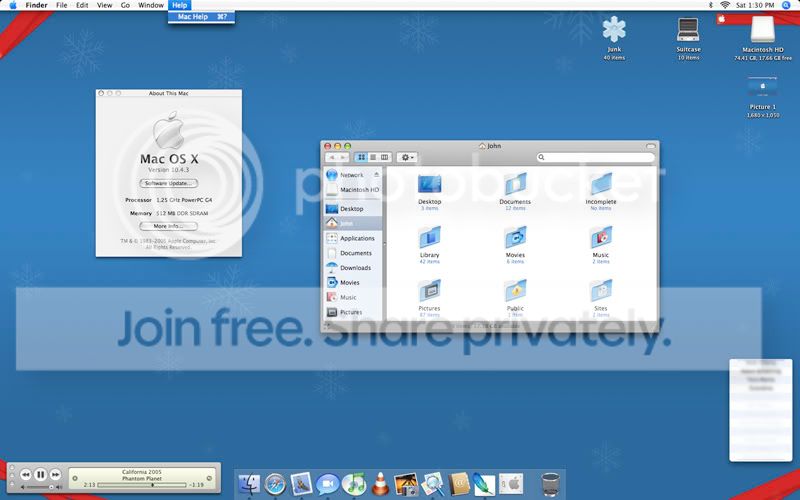The height and width of the screenshot is (500, 800).
Task: Launch VLC cone icon in Dock
Action: coord(380,484)
